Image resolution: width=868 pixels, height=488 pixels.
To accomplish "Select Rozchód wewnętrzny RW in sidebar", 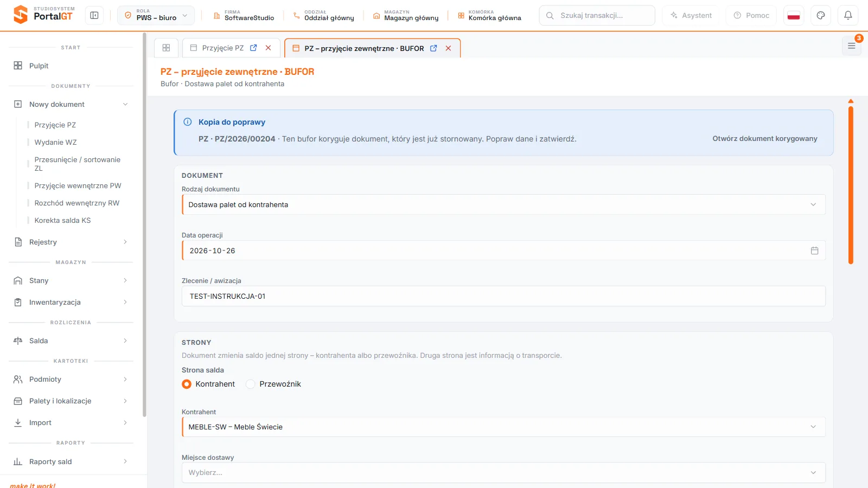I will pos(76,203).
